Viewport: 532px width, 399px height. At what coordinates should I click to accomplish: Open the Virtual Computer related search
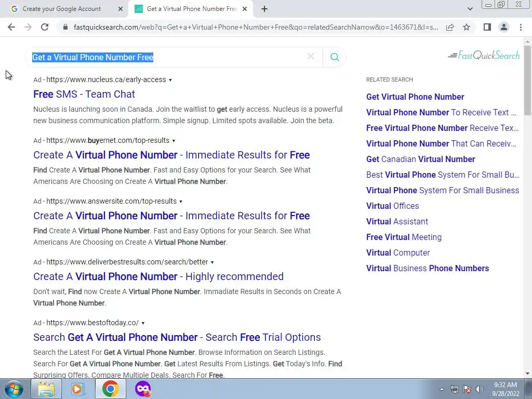(398, 253)
